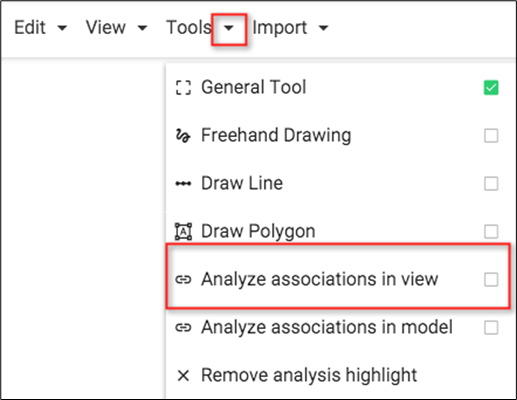Open the Edit menu label
This screenshot has width=517, height=400.
coord(30,27)
